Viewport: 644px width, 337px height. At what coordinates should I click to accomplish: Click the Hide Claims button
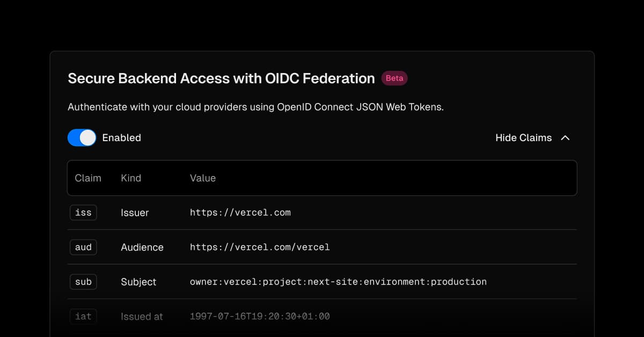coord(523,138)
